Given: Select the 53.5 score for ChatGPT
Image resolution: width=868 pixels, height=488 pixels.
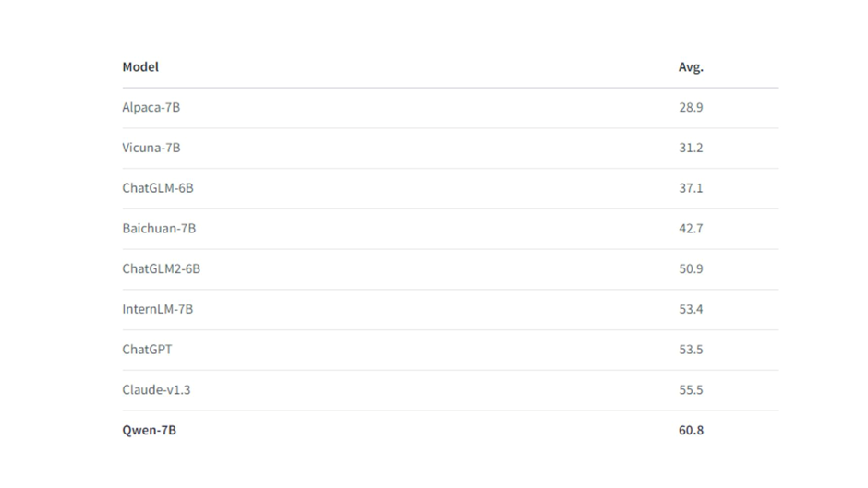Looking at the screenshot, I should (x=691, y=350).
